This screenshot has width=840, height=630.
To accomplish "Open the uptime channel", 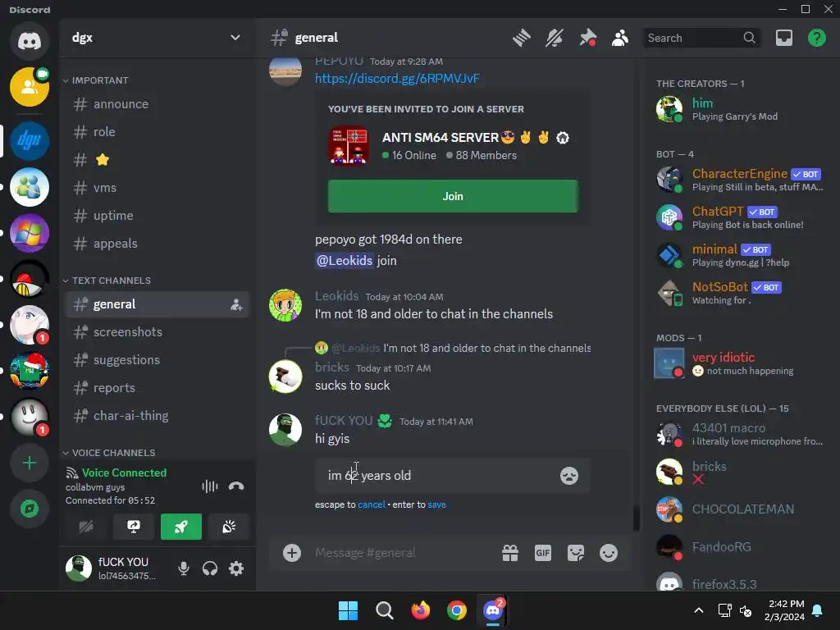I will (157, 216).
